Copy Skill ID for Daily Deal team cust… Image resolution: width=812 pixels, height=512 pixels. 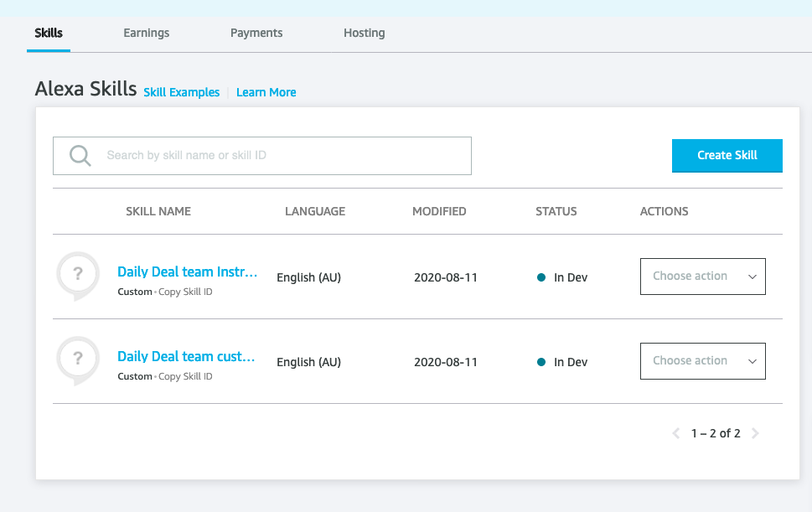coord(185,376)
